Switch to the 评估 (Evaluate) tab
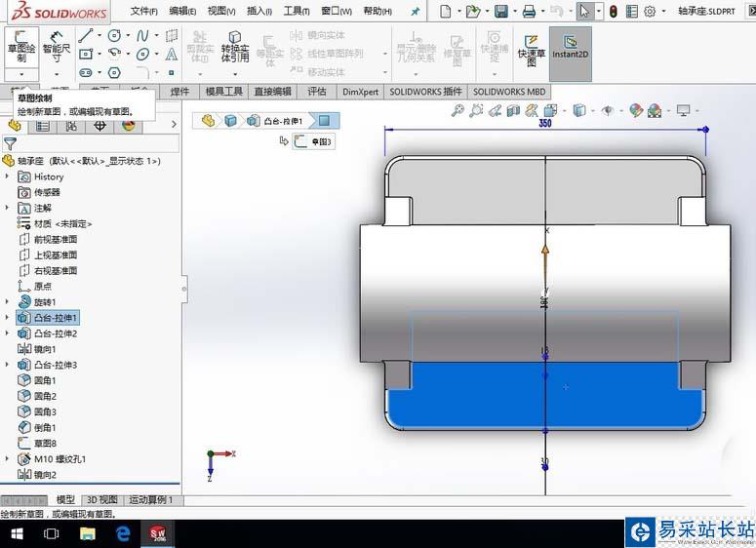The image size is (756, 548). [317, 92]
